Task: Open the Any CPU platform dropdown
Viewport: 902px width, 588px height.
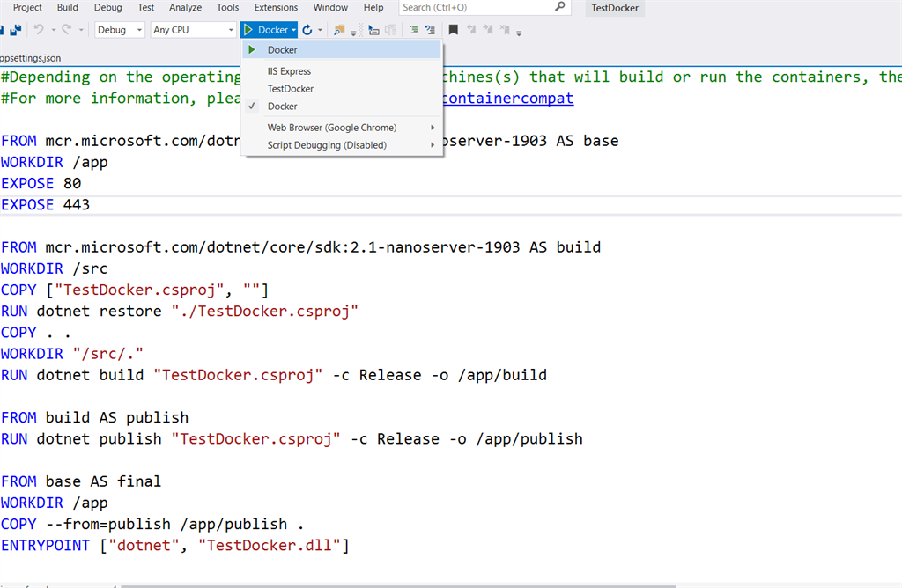Action: [x=194, y=29]
